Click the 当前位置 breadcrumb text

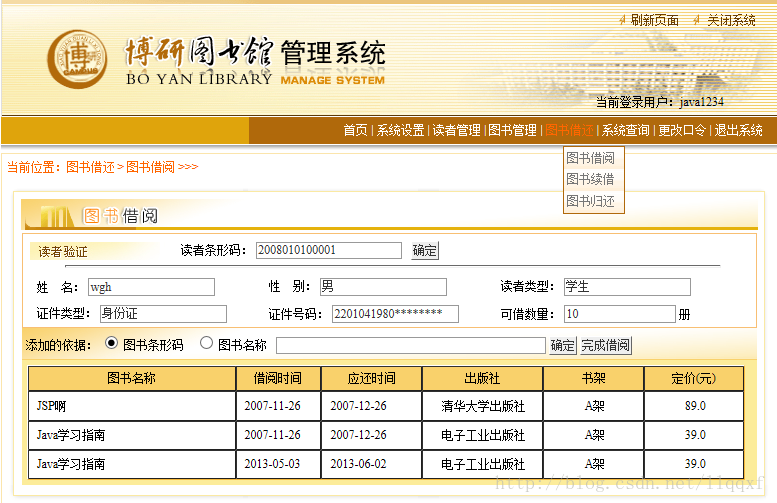[x=34, y=167]
